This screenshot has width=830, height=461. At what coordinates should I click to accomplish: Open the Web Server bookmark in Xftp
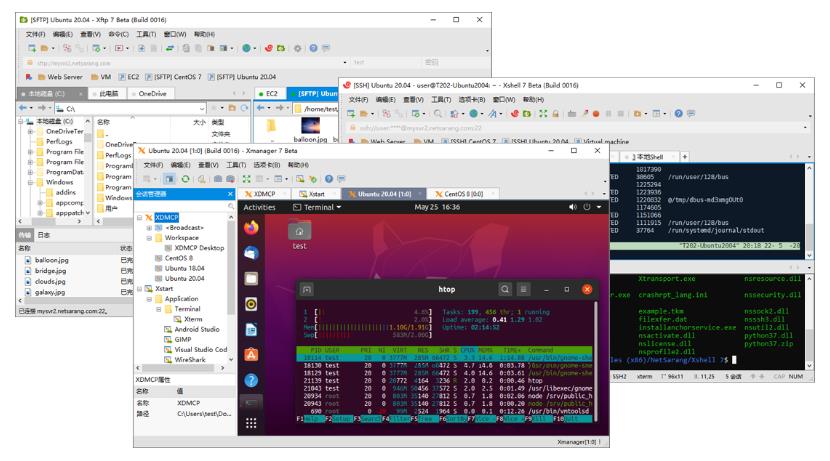click(x=60, y=77)
